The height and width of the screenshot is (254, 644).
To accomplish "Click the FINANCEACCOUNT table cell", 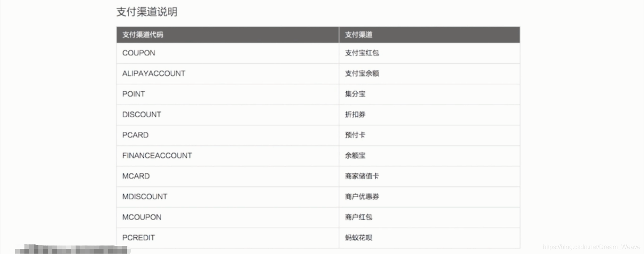I will point(157,156).
